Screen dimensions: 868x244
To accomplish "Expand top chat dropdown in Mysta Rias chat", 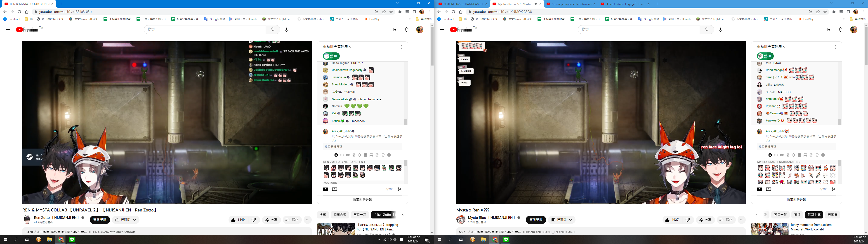I will click(772, 47).
